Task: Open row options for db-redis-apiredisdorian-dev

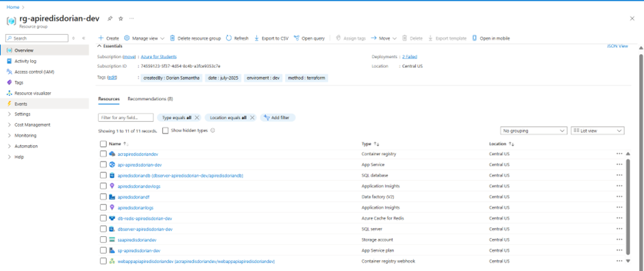Action: pos(619,218)
